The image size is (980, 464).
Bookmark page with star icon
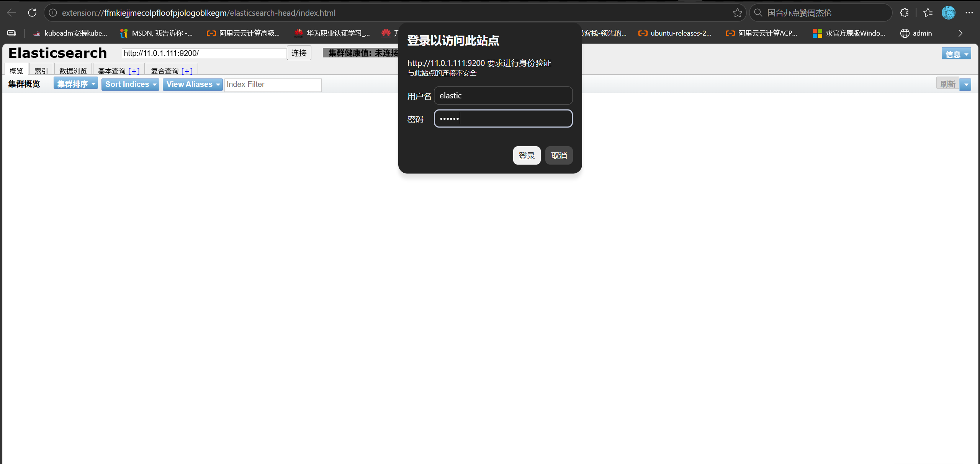pyautogui.click(x=737, y=13)
